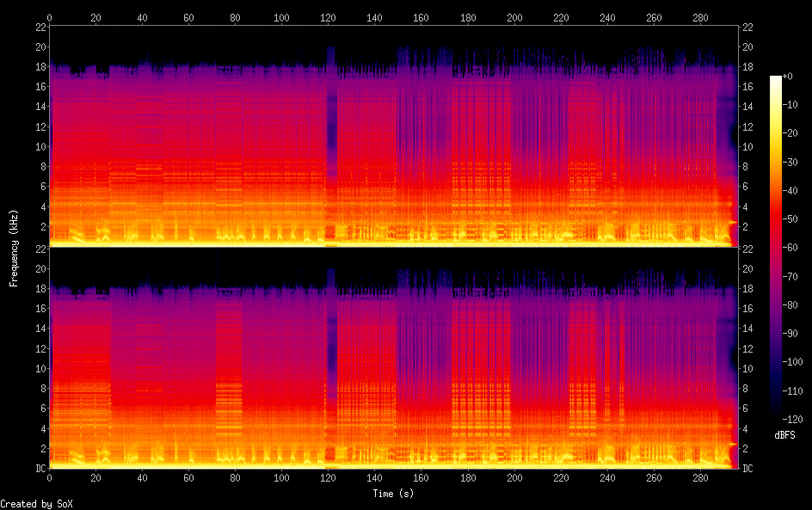Screen dimensions: 812x510
Task: Click the 280 tick on the top time axis
Action: 701,17
